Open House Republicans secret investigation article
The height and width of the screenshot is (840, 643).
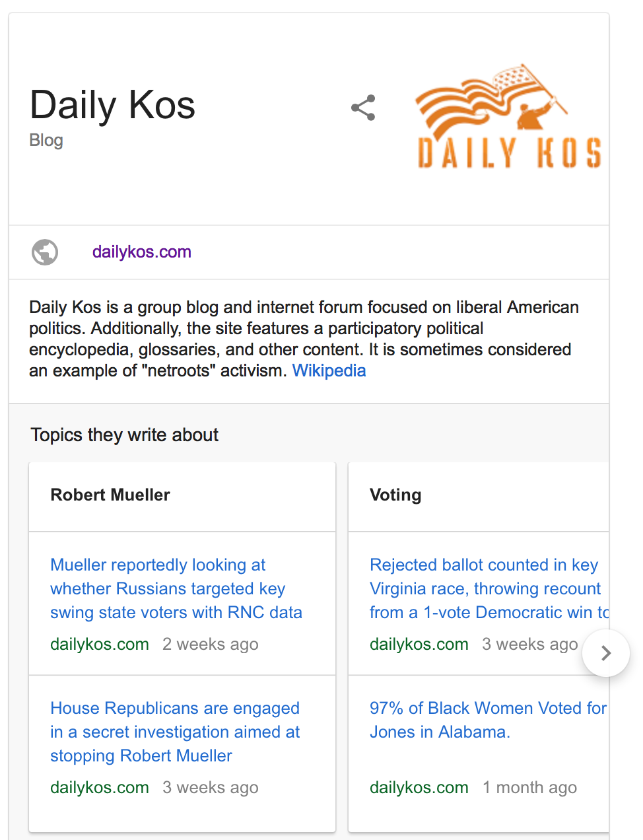(174, 732)
